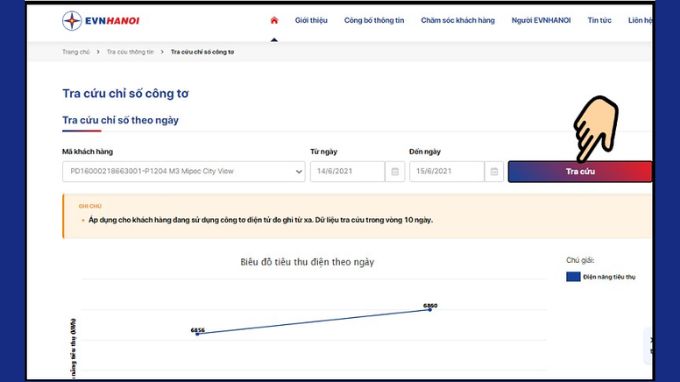Click the Tra cứu chỉ số công tơ heading
The image size is (680, 382).
coord(125,93)
